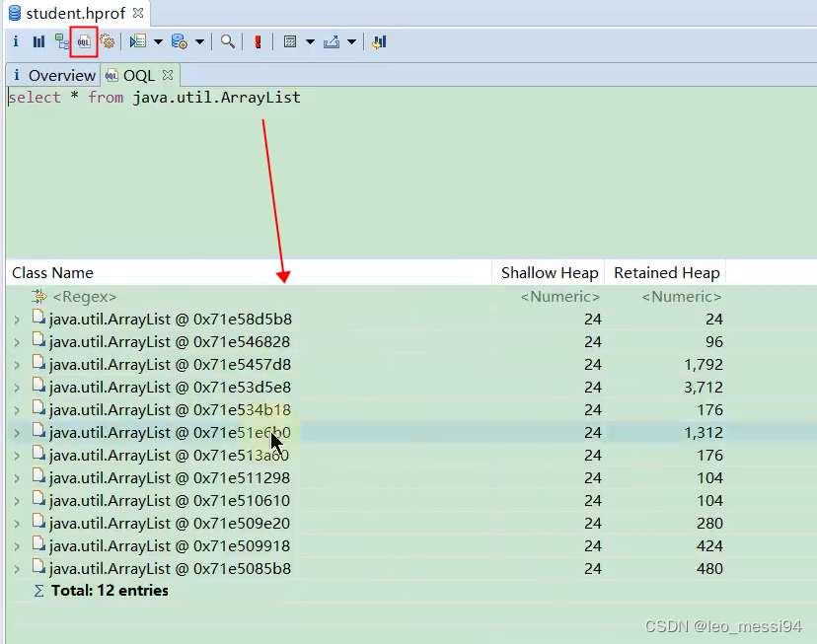This screenshot has height=644, width=817.
Task: Click the magnifier find-object icon
Action: click(227, 41)
